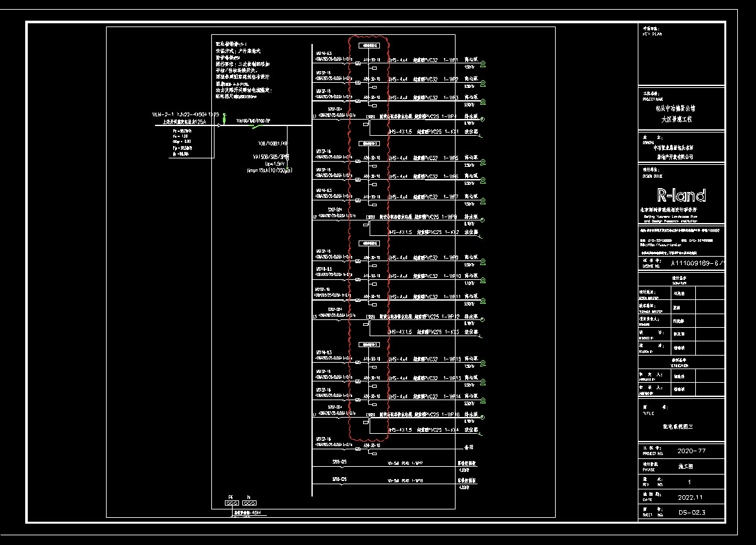This screenshot has height=545, width=756.
Task: Click the 1-WP4 circuit label
Action: click(451, 116)
